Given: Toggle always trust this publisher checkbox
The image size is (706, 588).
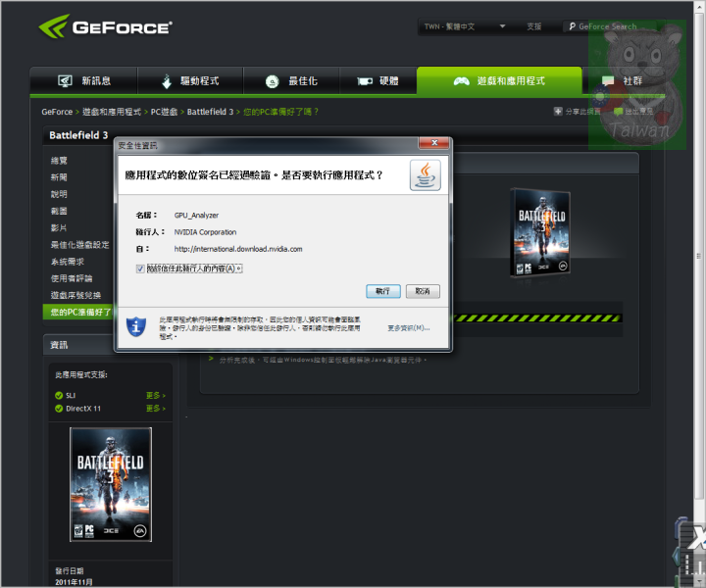Looking at the screenshot, I should (140, 269).
